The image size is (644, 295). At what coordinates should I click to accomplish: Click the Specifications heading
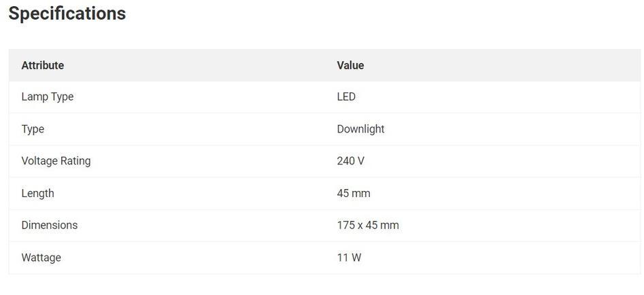point(67,14)
